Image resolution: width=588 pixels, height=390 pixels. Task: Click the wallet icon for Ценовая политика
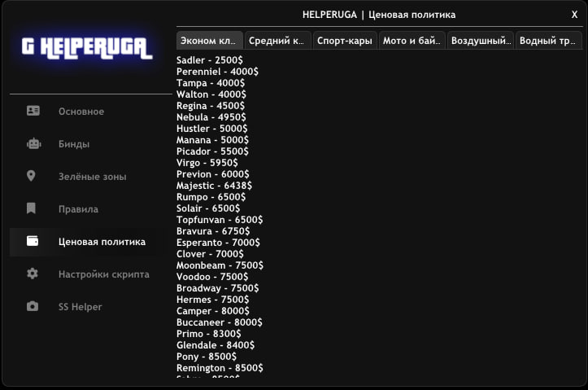tap(33, 241)
